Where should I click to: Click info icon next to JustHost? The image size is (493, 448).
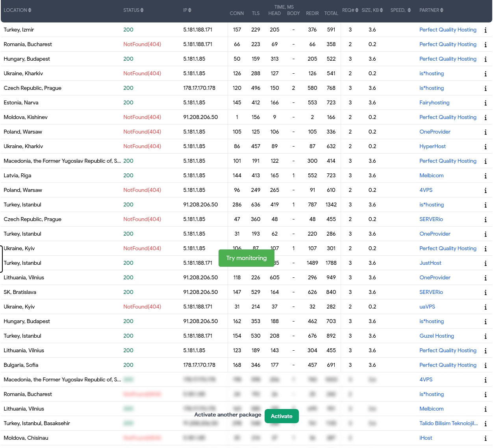tap(485, 263)
